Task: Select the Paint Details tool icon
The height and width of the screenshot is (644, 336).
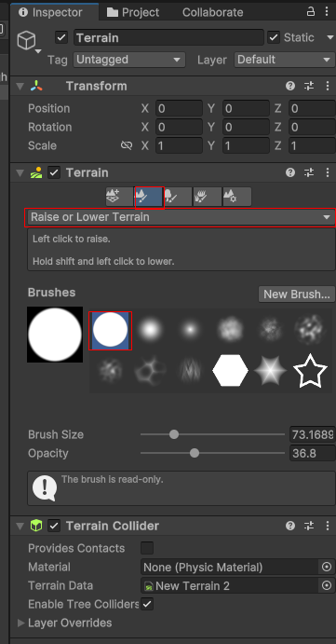Action: 208,197
